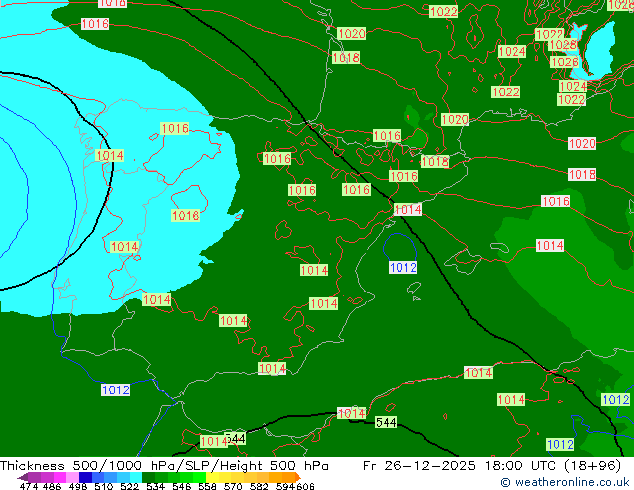Screen dimensions: 634x490
Task: Select the bright lime green legend swatch before yellow
Action: click(199, 477)
